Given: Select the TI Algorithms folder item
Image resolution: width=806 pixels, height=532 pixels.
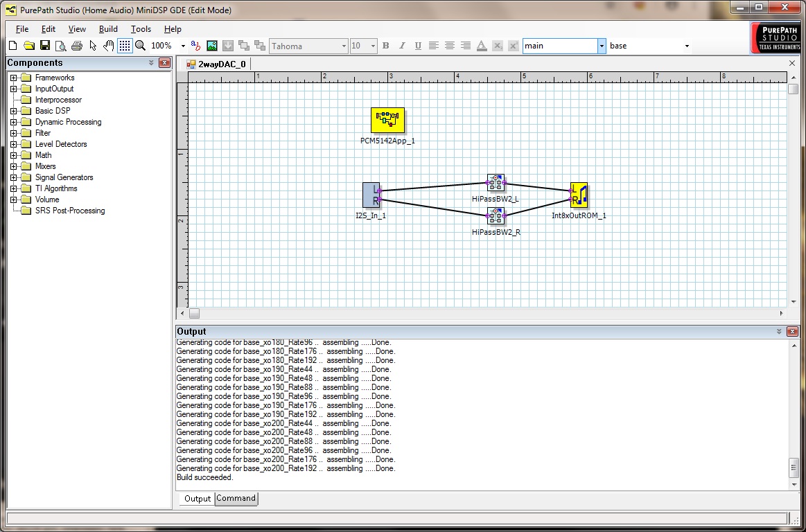Looking at the screenshot, I should click(56, 188).
